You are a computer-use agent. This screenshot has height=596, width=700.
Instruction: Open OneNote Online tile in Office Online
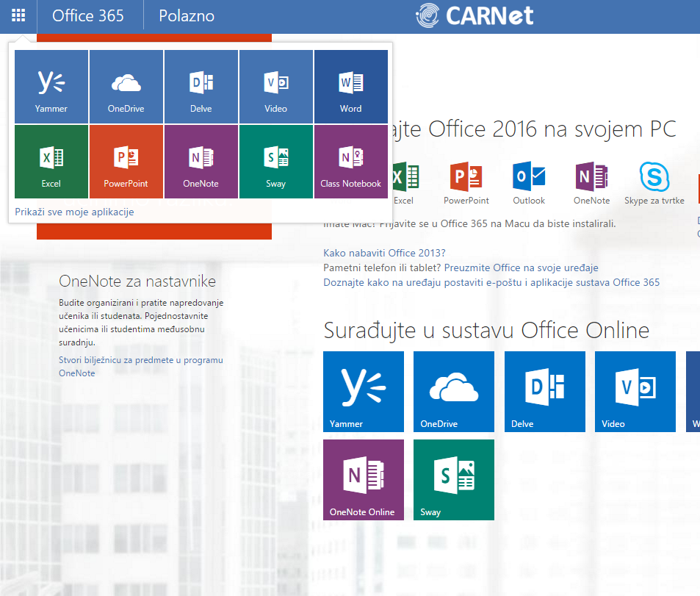(x=364, y=479)
